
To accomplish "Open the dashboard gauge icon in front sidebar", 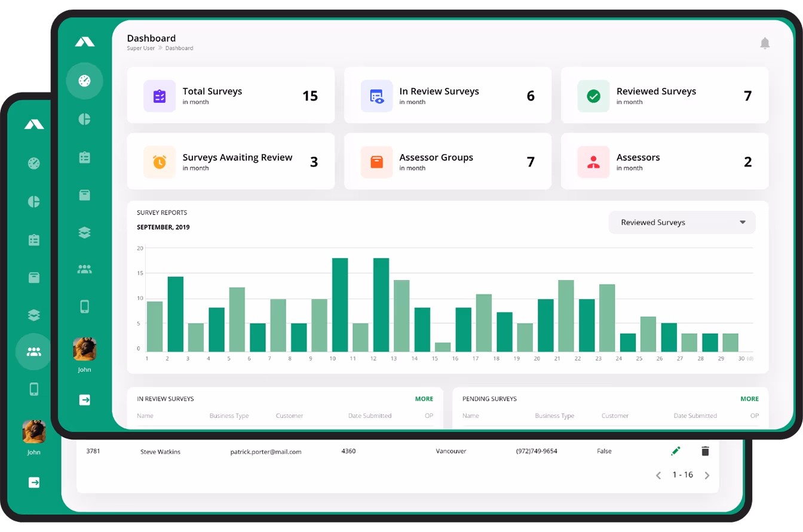I will pos(84,81).
